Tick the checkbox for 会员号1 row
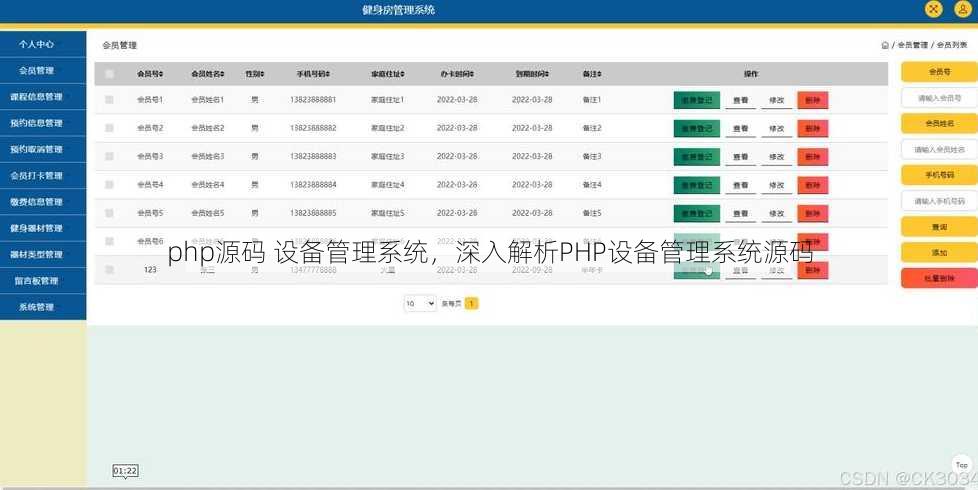Viewport: 978px width, 490px height. (110, 100)
